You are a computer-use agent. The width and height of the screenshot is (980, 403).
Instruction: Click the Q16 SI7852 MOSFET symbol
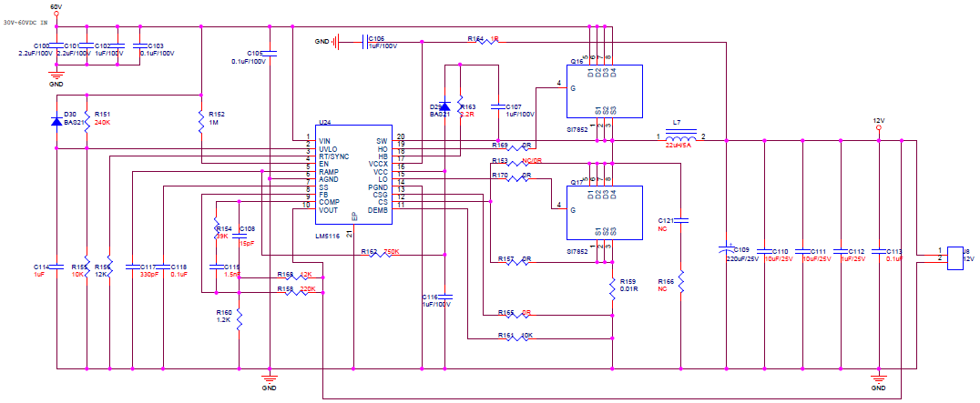pos(605,92)
